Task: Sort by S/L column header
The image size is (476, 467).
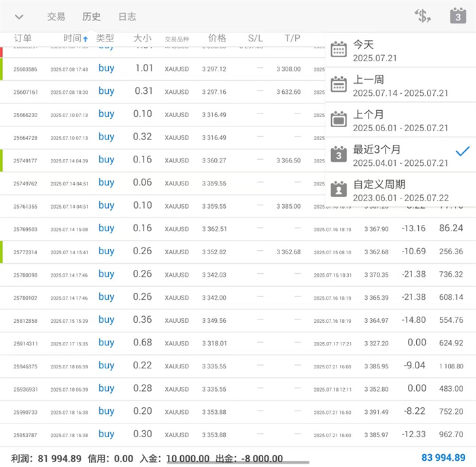Action: (255, 39)
